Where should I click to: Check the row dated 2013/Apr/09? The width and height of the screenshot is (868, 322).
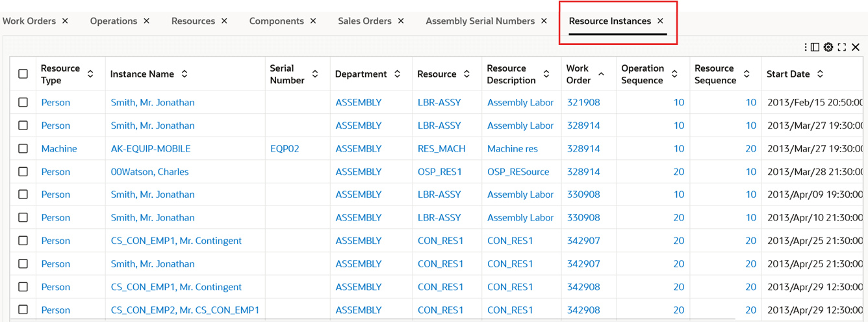pos(23,195)
